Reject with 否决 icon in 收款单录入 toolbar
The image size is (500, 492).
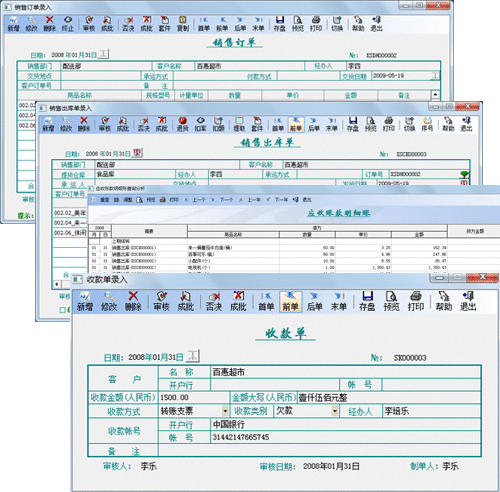pos(214,301)
